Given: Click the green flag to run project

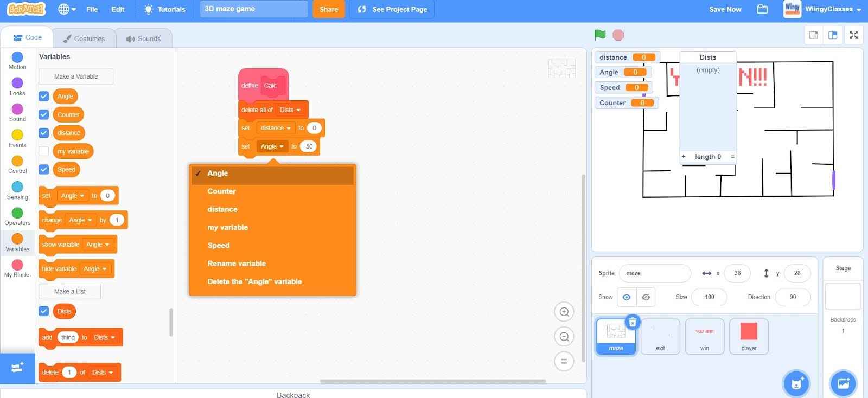Looking at the screenshot, I should point(600,35).
